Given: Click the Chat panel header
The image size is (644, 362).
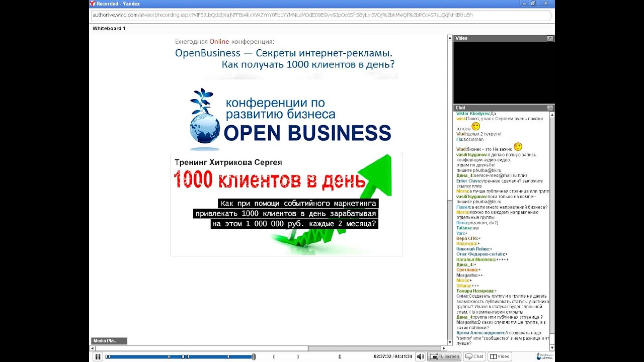Looking at the screenshot, I should pyautogui.click(x=504, y=108).
